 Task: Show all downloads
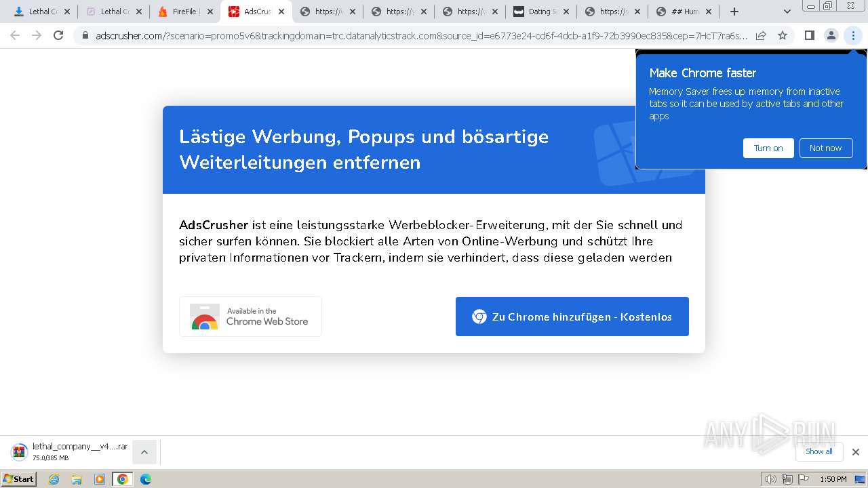coord(819,451)
